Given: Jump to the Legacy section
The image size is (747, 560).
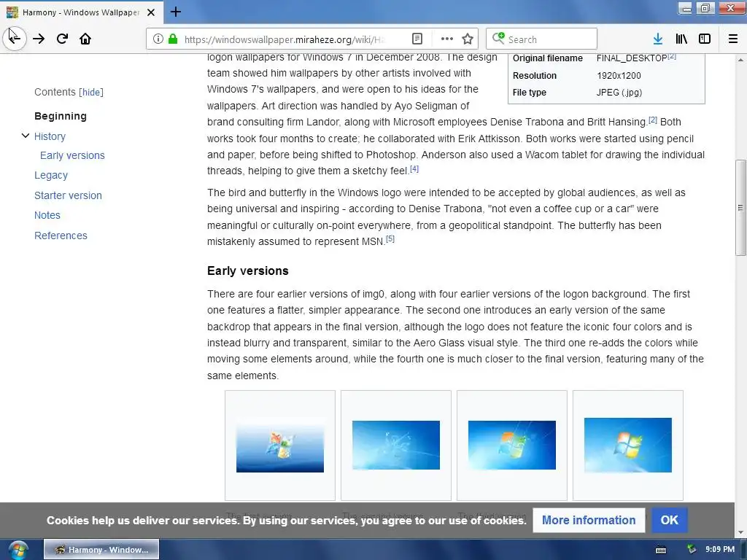Looking at the screenshot, I should pyautogui.click(x=51, y=175).
